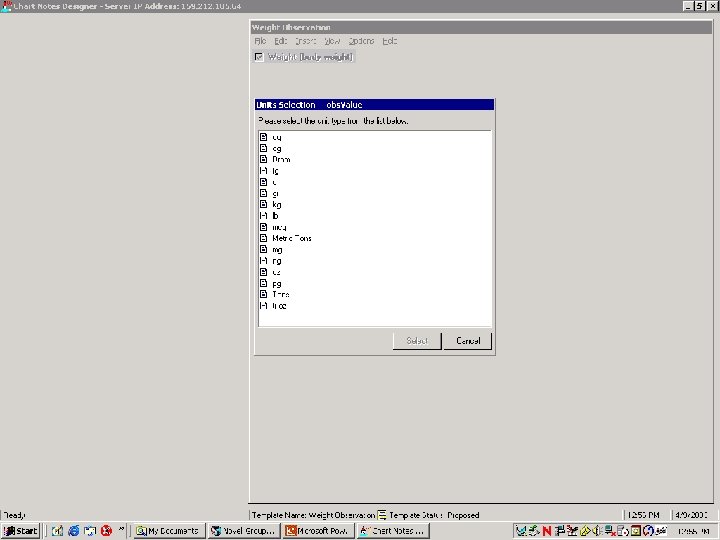Open the Windows Start menu
This screenshot has width=720, height=540.
click(21, 531)
